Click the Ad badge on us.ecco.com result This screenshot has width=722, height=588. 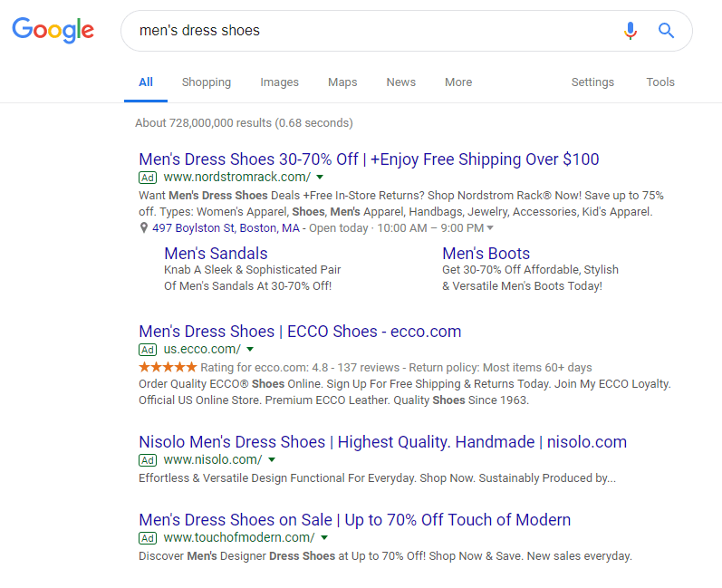(x=148, y=350)
